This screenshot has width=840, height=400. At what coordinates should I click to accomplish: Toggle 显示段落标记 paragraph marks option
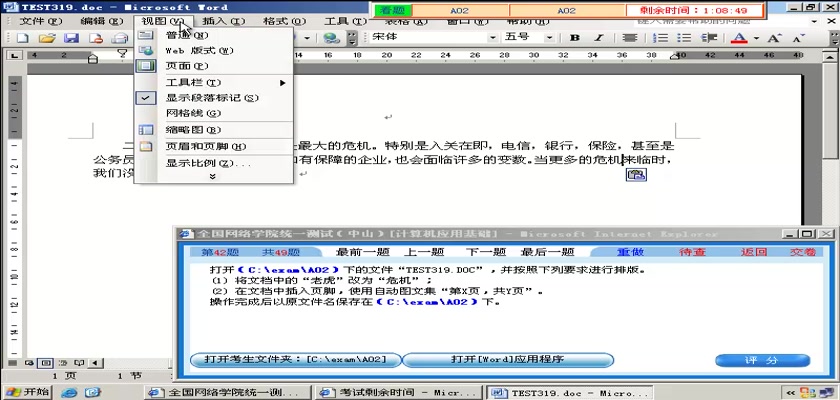(212, 98)
